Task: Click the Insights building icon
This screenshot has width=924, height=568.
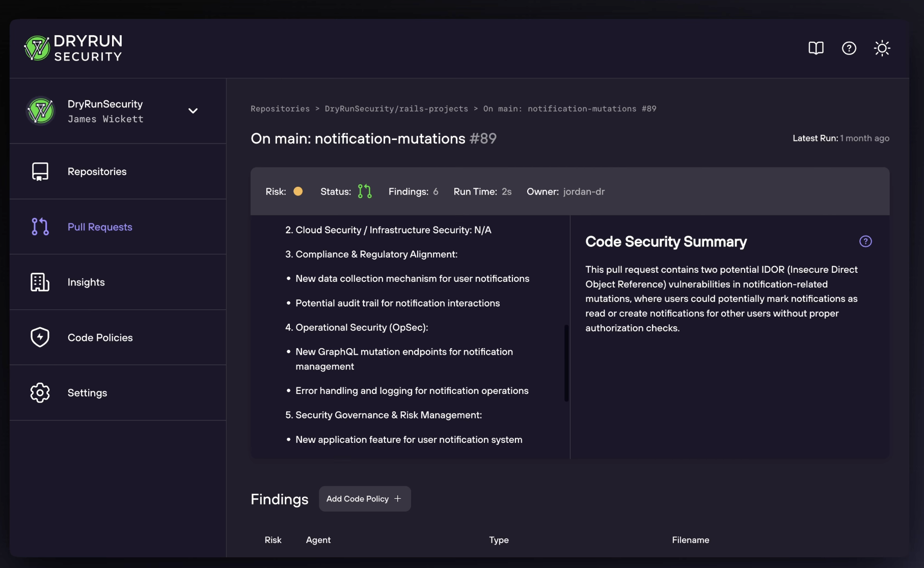Action: [40, 282]
